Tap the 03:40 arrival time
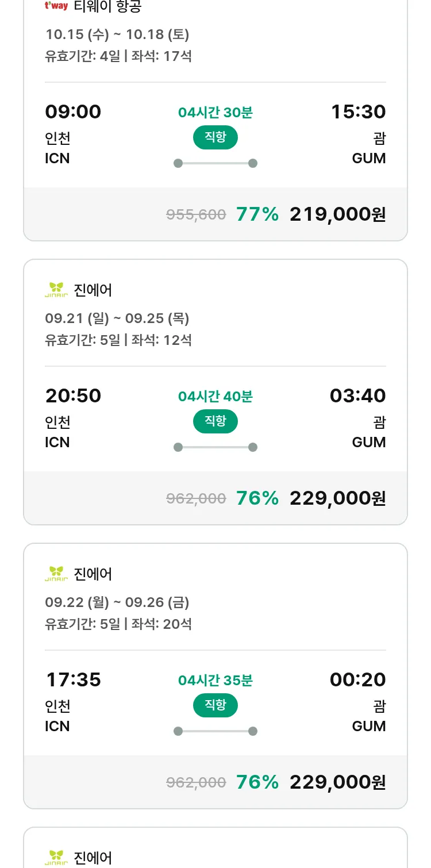 point(357,395)
